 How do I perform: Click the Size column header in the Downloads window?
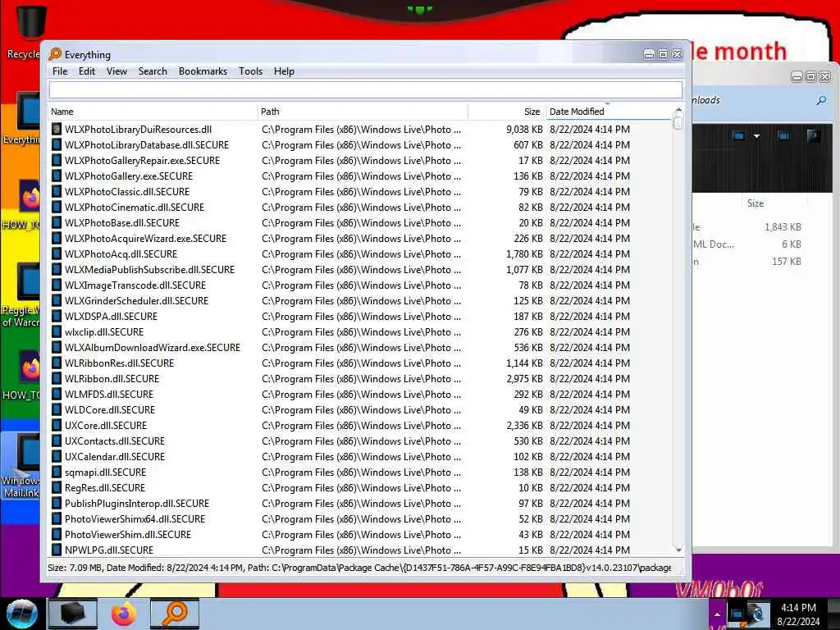(x=756, y=203)
